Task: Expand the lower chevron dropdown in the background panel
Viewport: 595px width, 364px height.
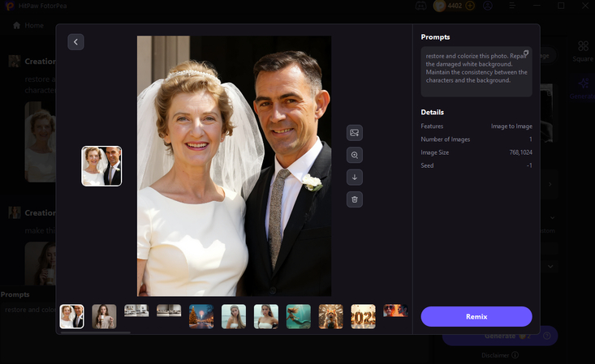Action: pos(550,267)
